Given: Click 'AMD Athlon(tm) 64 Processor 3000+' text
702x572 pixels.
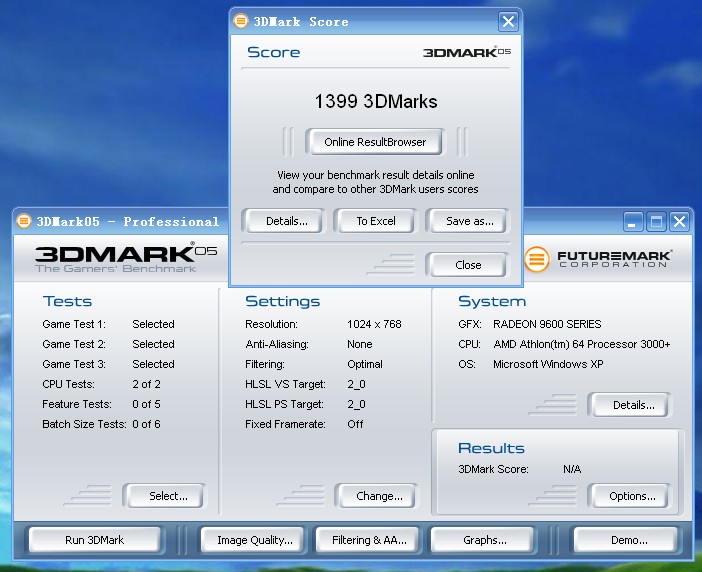Looking at the screenshot, I should click(x=582, y=344).
